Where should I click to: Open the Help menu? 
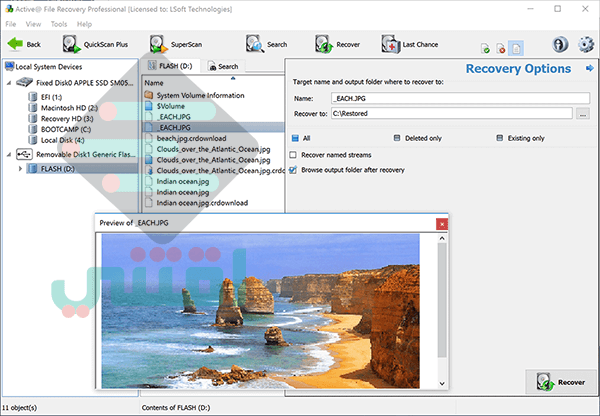[x=84, y=24]
